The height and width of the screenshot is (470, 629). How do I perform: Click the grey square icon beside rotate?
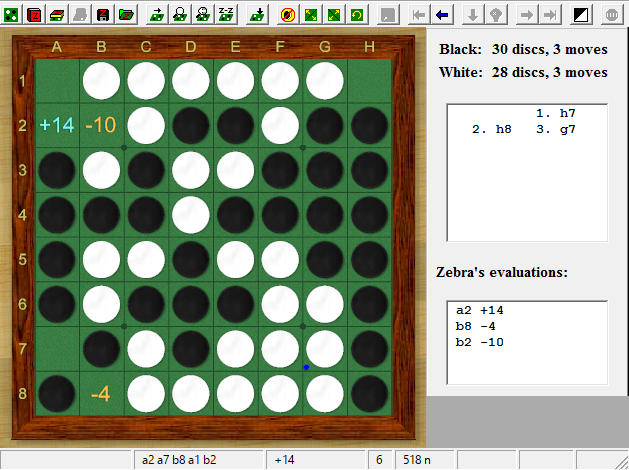pyautogui.click(x=388, y=15)
